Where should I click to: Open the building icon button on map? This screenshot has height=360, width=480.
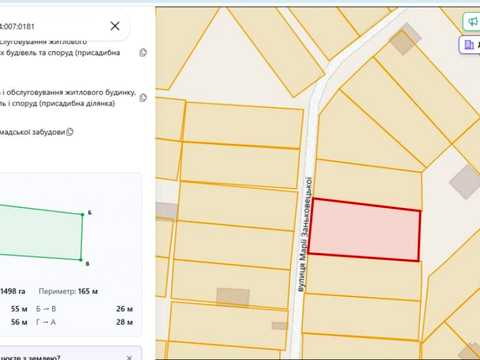470,44
